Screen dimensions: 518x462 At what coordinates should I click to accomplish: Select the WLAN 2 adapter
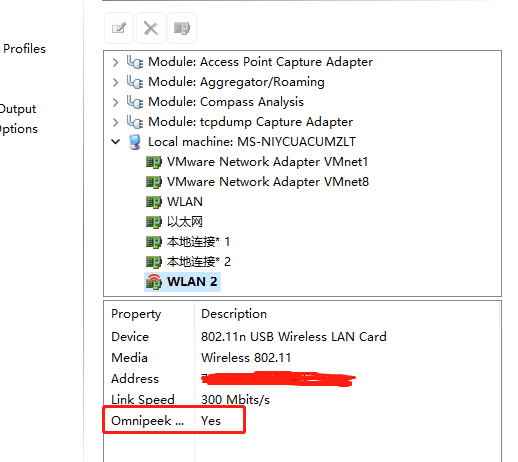pyautogui.click(x=192, y=282)
